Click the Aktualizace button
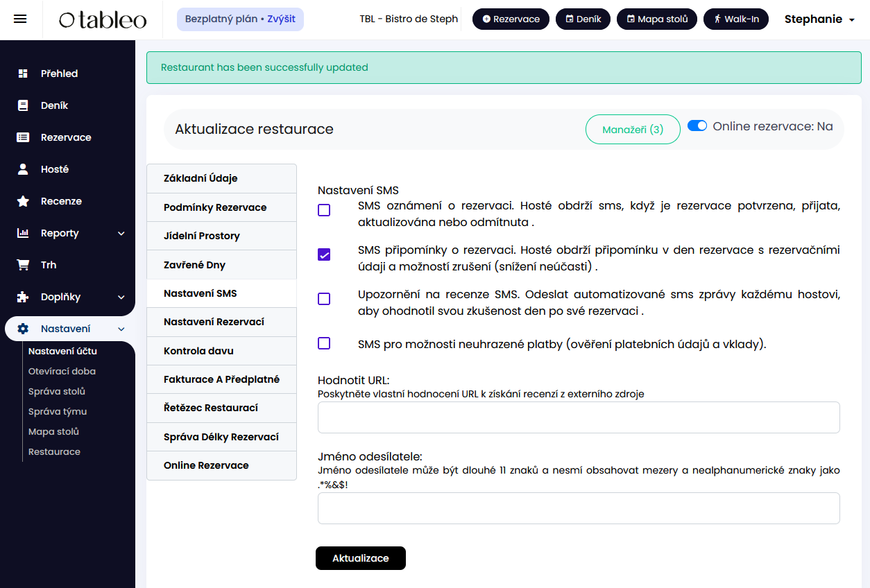Viewport: 870px width, 588px height. [x=361, y=558]
